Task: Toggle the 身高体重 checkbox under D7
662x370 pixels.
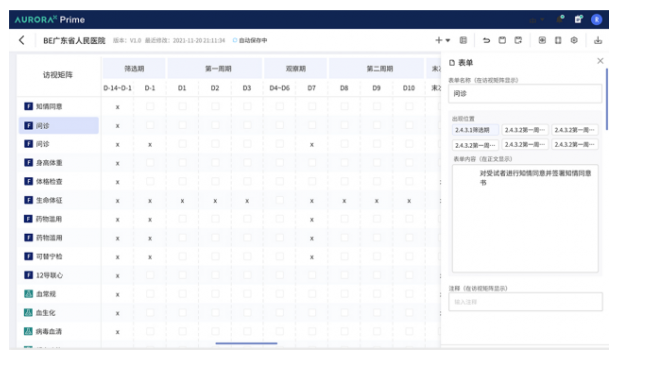Action: tap(312, 163)
